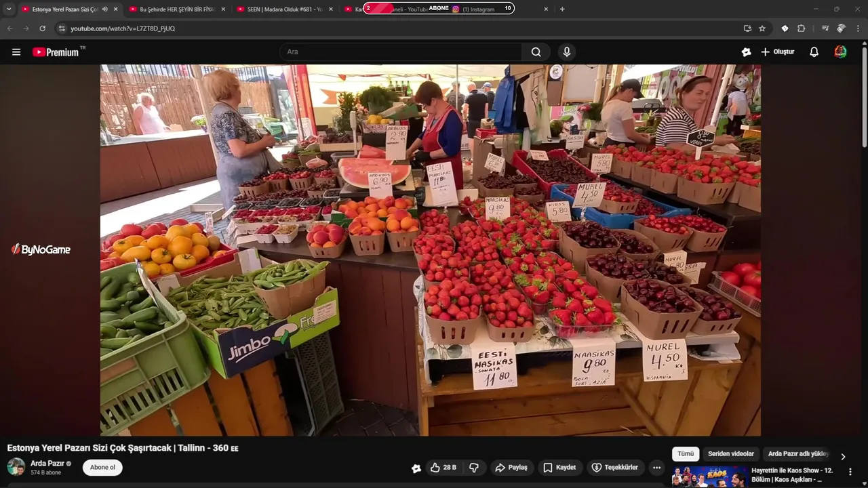
Task: View site information icon in address bar
Action: pyautogui.click(x=62, y=28)
